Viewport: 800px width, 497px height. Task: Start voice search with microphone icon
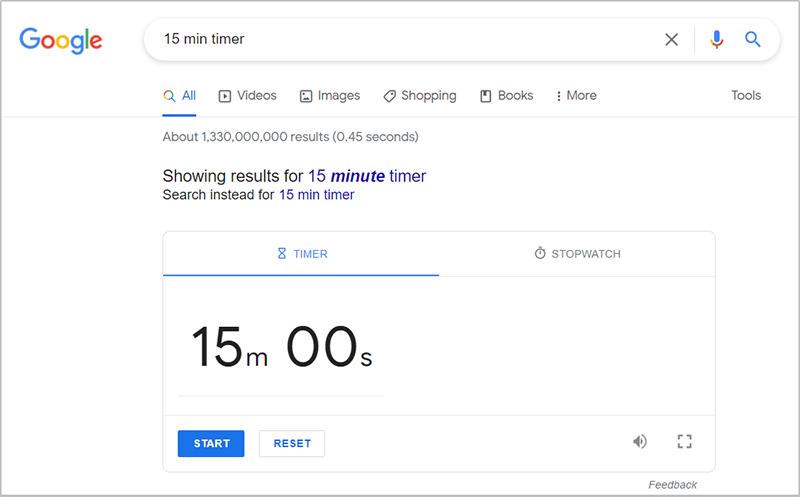point(716,40)
